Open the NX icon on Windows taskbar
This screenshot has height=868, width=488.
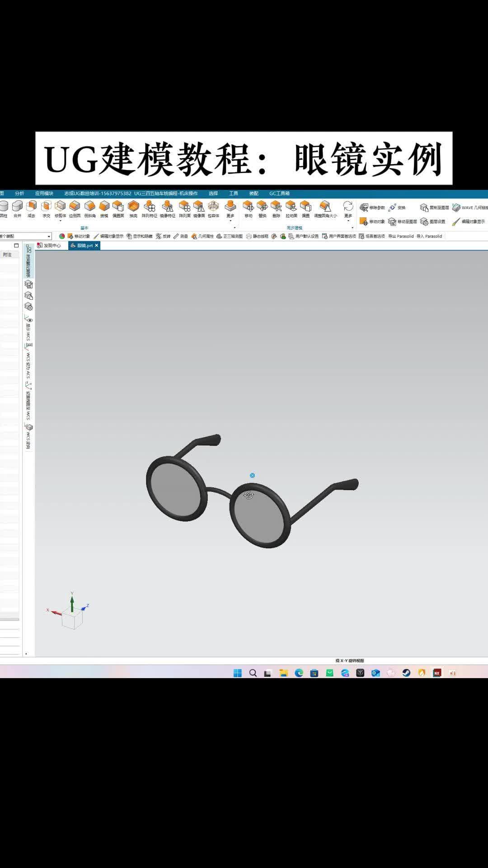[x=437, y=673]
